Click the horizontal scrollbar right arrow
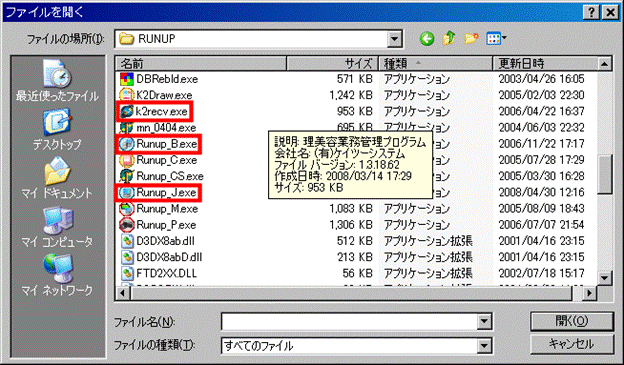 (x=589, y=293)
